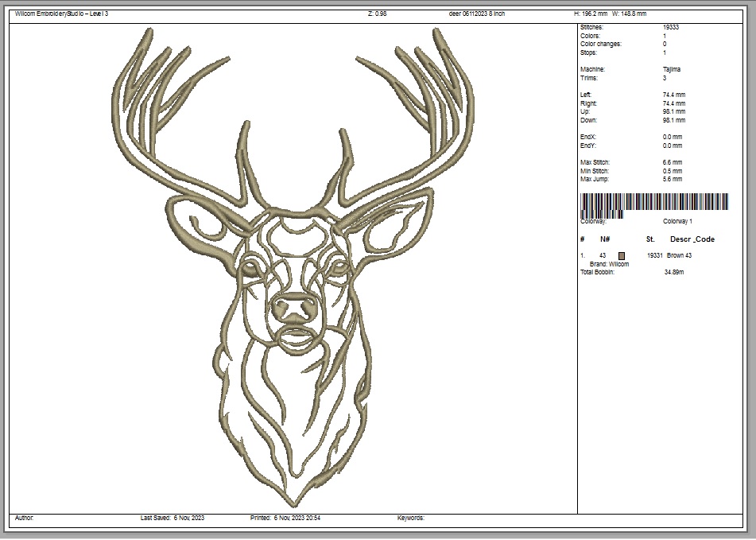Viewport: 756px width, 540px height.
Task: Click the 'N#' column header
Action: point(605,239)
